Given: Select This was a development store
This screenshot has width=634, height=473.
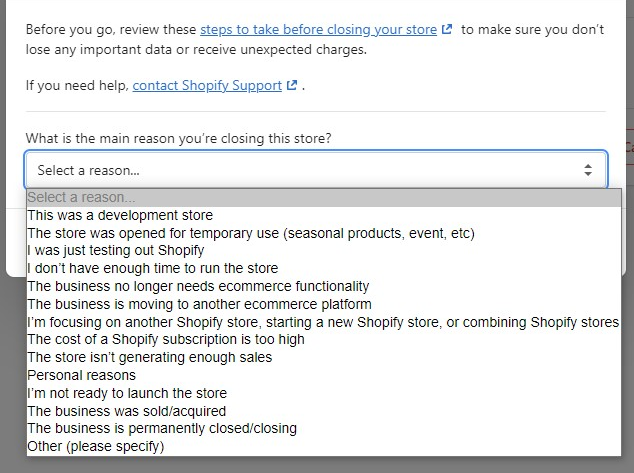Looking at the screenshot, I should tap(324, 215).
